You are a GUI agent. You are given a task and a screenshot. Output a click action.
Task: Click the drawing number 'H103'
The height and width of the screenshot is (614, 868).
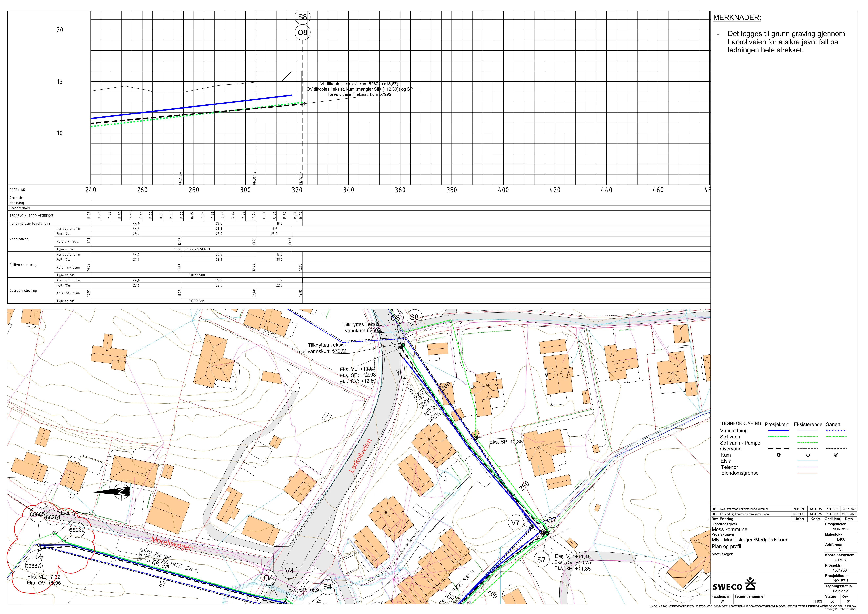[x=818, y=601]
